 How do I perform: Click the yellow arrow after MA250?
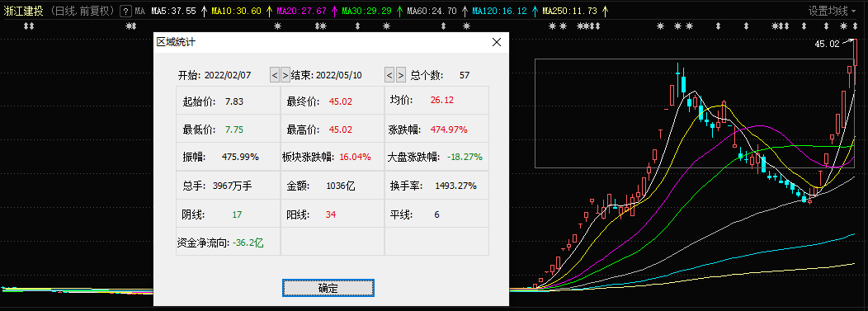pyautogui.click(x=605, y=11)
